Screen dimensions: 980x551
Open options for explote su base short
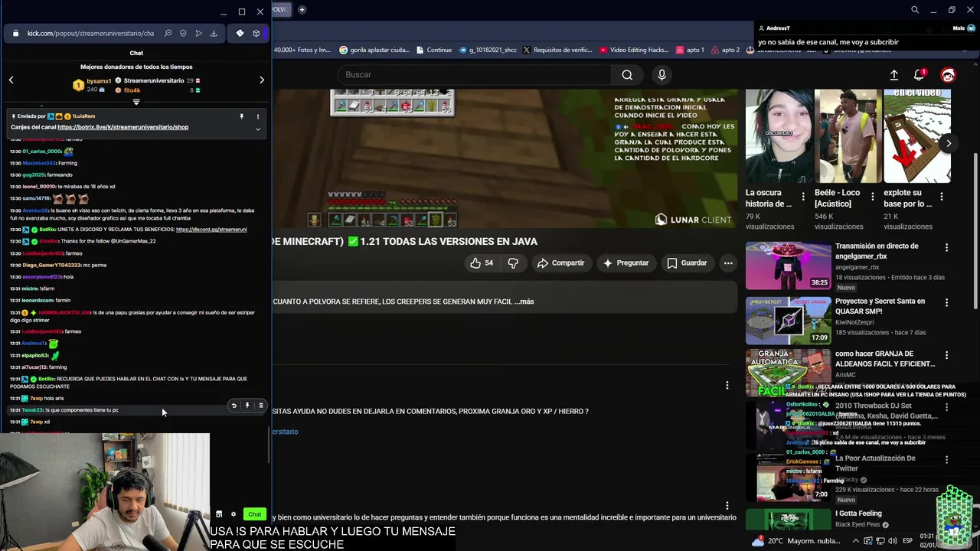[941, 197]
